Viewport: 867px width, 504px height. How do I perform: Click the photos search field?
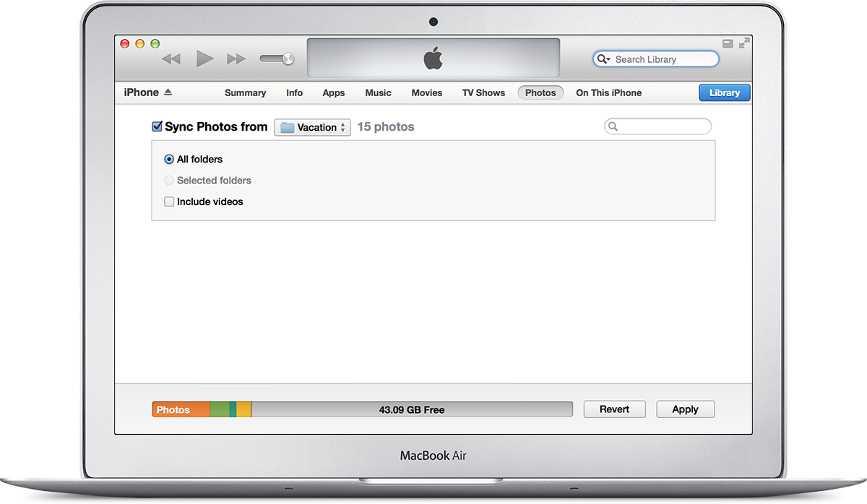(657, 126)
